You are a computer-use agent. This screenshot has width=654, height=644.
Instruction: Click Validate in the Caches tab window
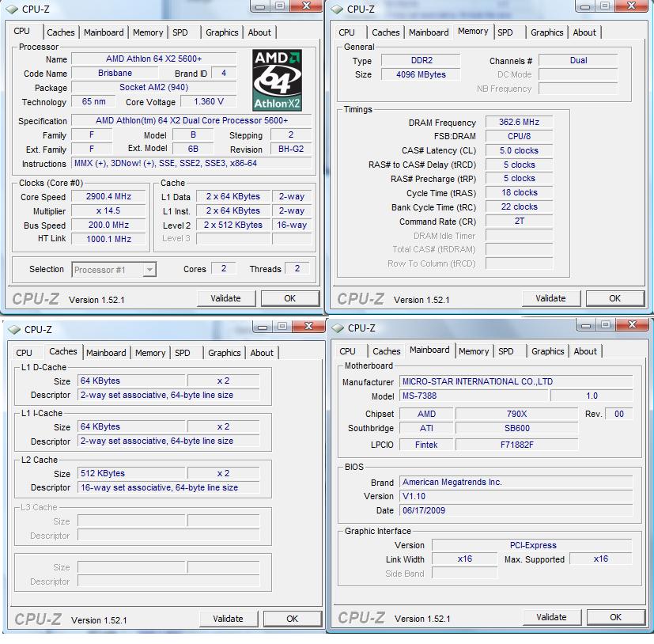point(229,619)
